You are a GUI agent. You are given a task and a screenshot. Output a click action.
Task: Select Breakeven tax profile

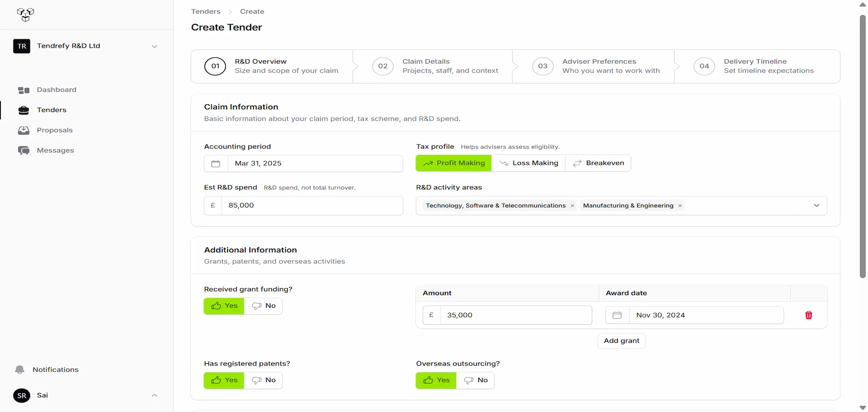(598, 163)
